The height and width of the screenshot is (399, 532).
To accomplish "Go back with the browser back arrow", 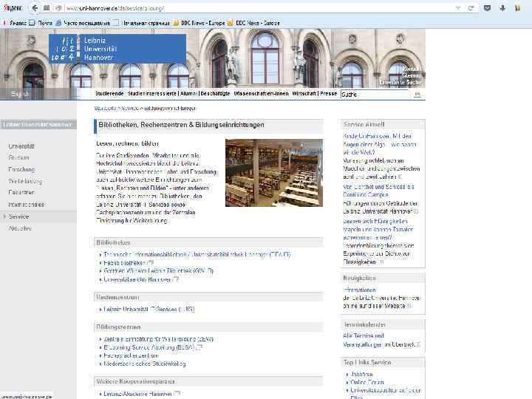I will point(35,8).
